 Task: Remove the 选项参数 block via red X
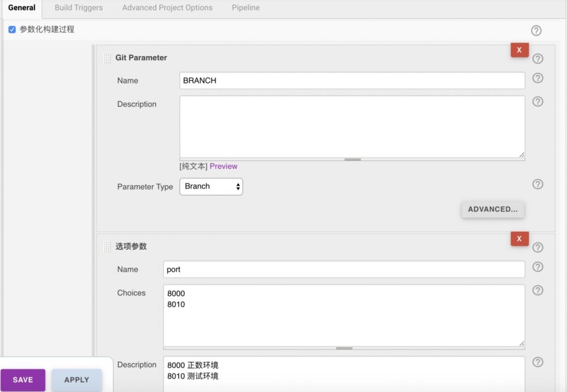click(x=519, y=238)
